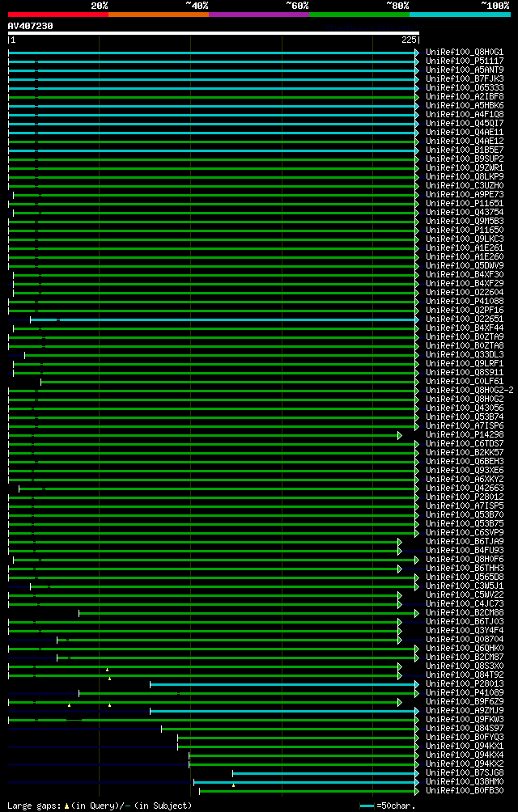The width and height of the screenshot is (518, 812).
Task: Click the UniRef100_Q8H0F6 hit label
Action: click(464, 560)
